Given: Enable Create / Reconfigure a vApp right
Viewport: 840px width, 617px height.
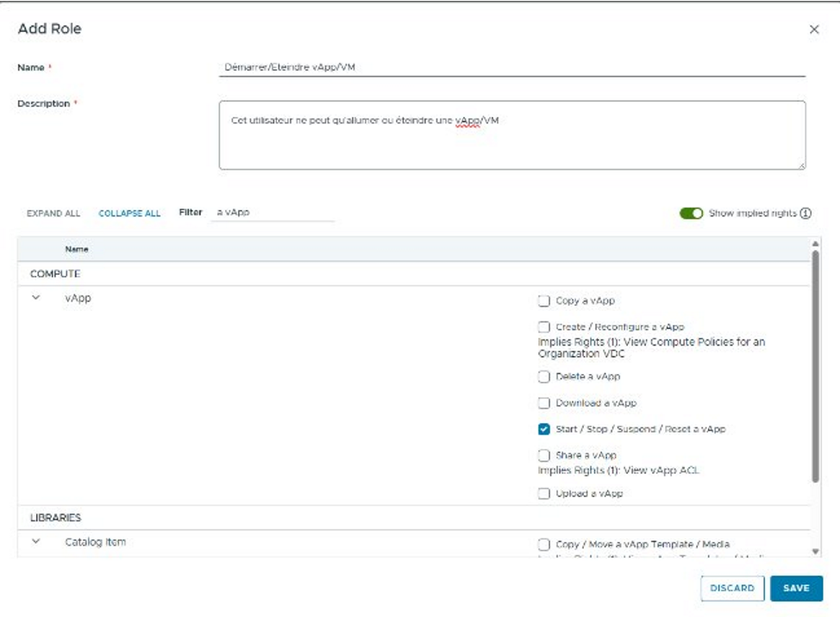Looking at the screenshot, I should (x=544, y=327).
